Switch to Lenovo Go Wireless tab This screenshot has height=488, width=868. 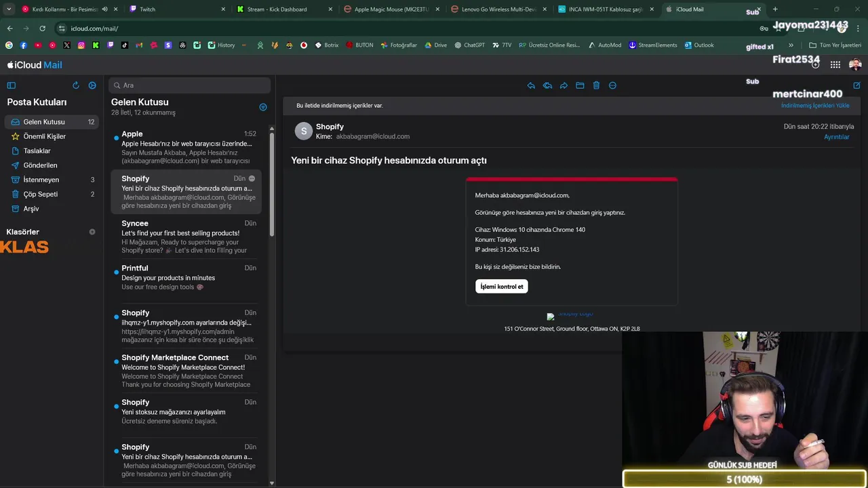tap(499, 9)
